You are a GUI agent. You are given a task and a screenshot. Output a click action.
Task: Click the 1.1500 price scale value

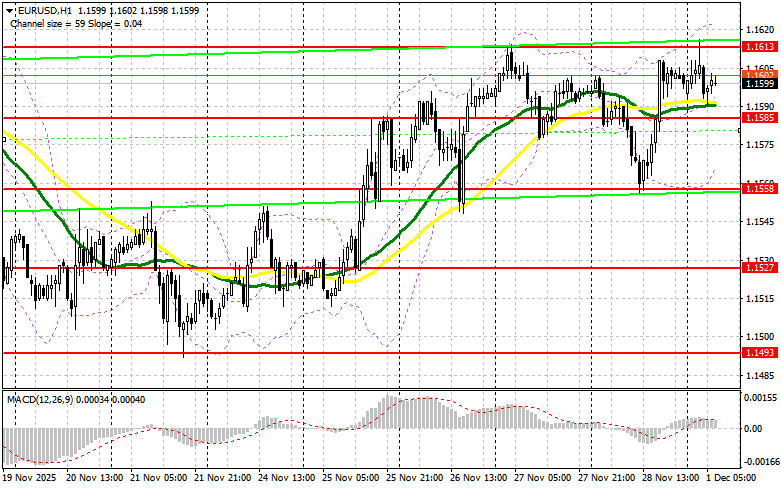pyautogui.click(x=760, y=337)
